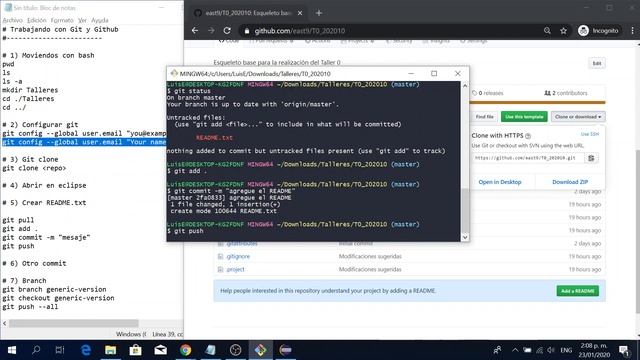Click the zoom magnifier icon in Chrome's address bar
640x360 pixels.
click(x=547, y=31)
